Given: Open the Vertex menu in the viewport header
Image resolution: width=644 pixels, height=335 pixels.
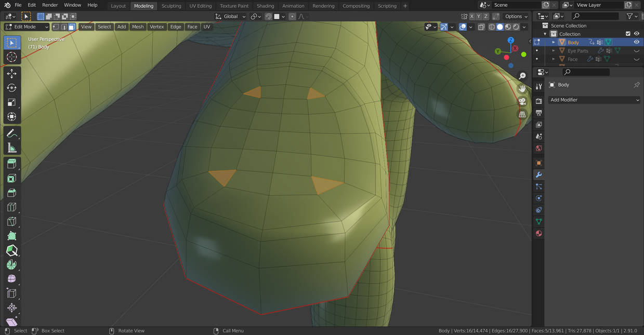Looking at the screenshot, I should (x=156, y=27).
